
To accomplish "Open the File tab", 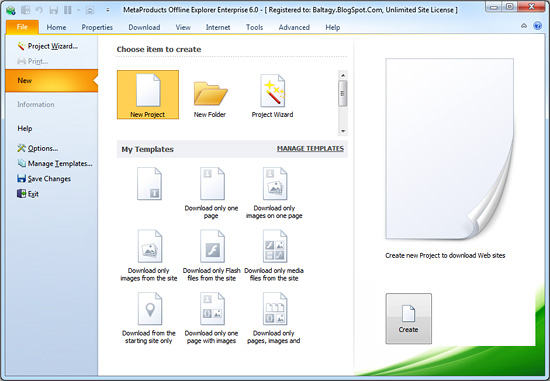I will tap(22, 27).
